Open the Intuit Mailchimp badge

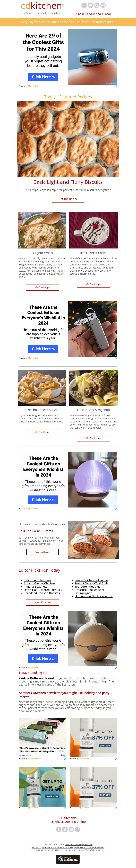tap(68, 859)
